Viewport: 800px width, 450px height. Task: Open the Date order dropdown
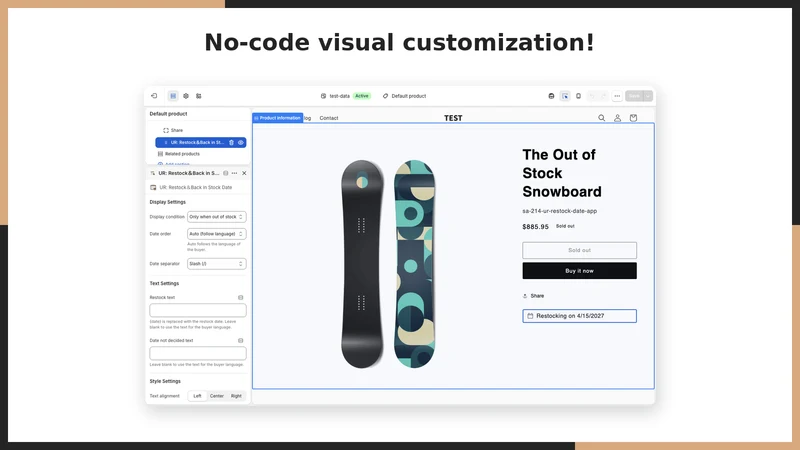(x=216, y=234)
